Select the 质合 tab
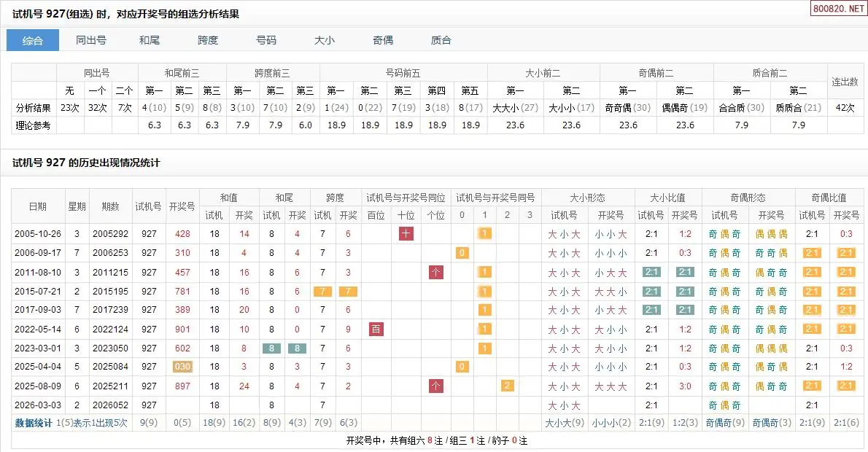868x452 pixels. point(441,40)
